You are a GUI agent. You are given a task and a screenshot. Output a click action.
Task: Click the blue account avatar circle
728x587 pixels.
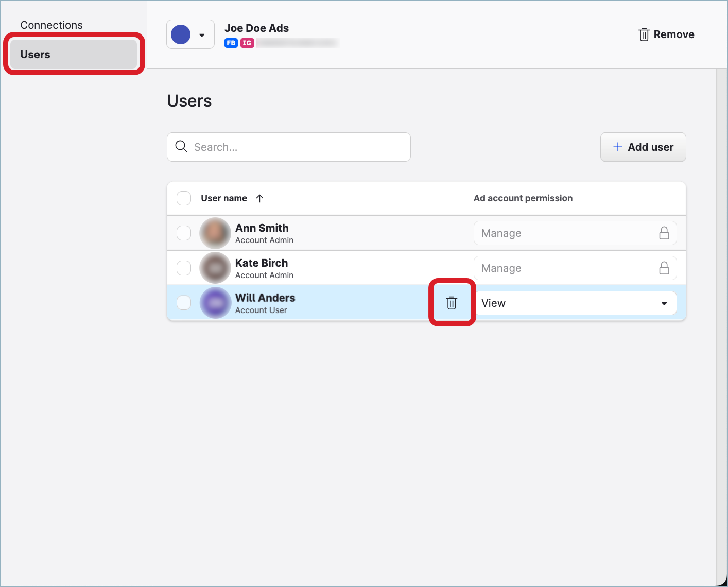click(x=181, y=34)
